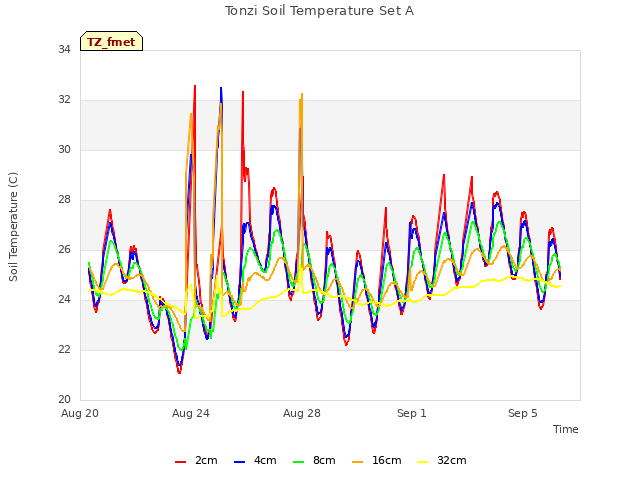Click the yellow 32cm legend color marker

pos(423,462)
